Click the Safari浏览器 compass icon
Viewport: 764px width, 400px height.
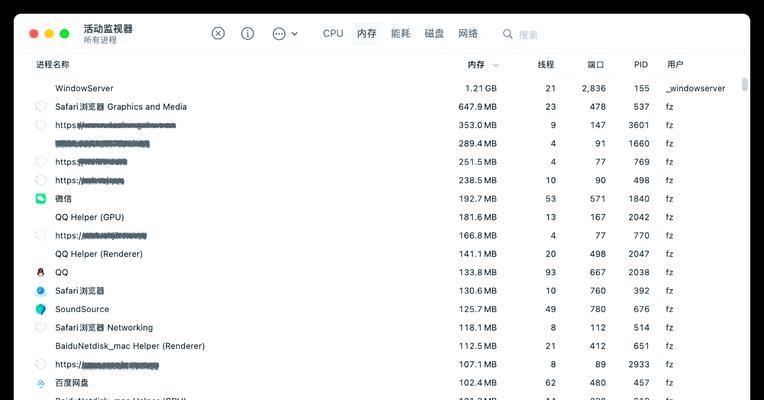(x=41, y=291)
